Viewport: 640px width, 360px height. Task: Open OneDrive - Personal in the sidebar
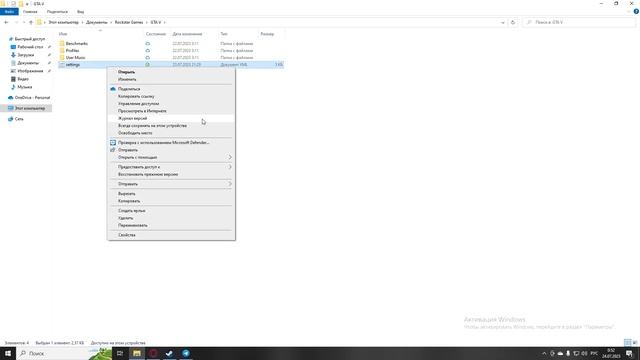(32, 98)
